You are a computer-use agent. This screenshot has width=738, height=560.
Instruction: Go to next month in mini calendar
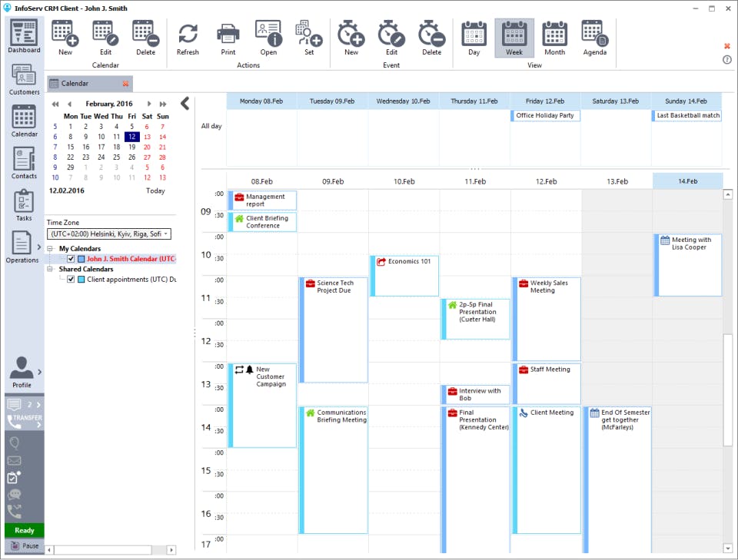pos(149,104)
